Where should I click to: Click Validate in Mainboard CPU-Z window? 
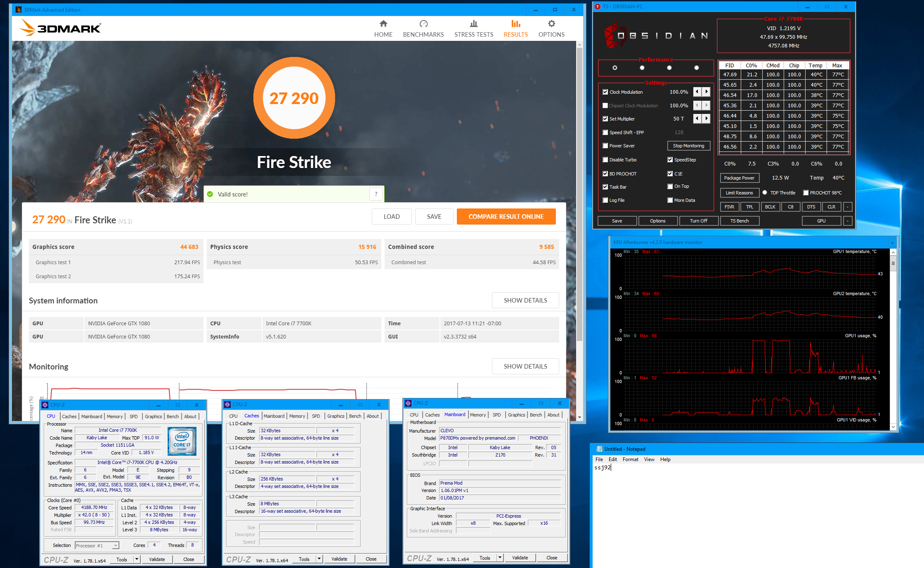coord(520,558)
